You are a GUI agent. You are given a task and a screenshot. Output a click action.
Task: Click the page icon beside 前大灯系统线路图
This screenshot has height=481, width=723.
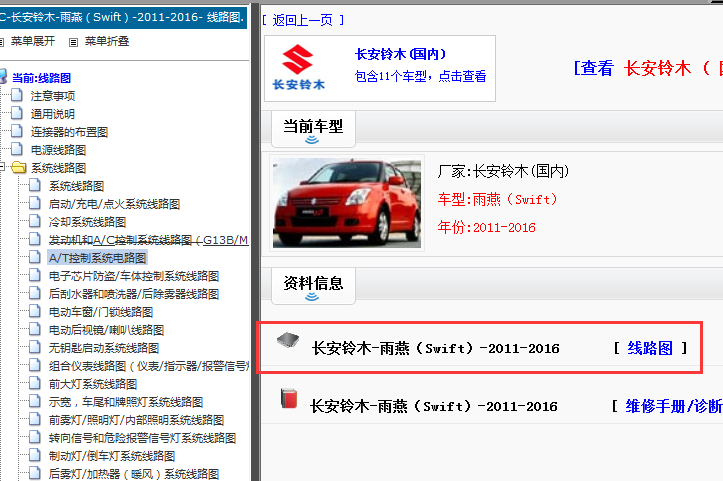[x=35, y=383]
